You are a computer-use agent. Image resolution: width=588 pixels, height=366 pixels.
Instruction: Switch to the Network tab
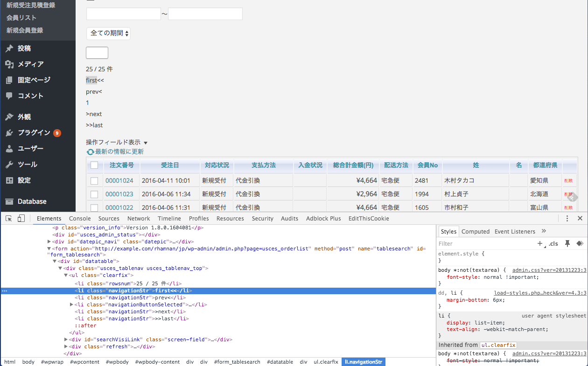tap(139, 218)
